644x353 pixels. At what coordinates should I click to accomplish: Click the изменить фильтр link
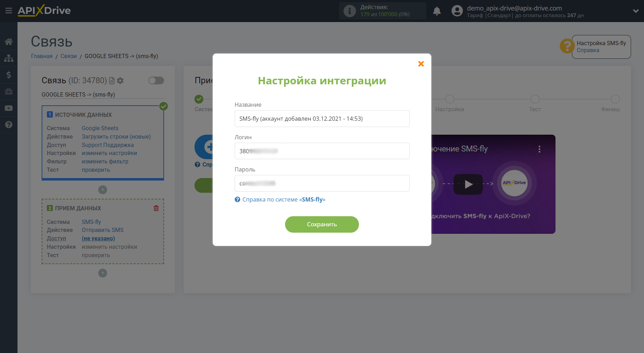click(105, 161)
